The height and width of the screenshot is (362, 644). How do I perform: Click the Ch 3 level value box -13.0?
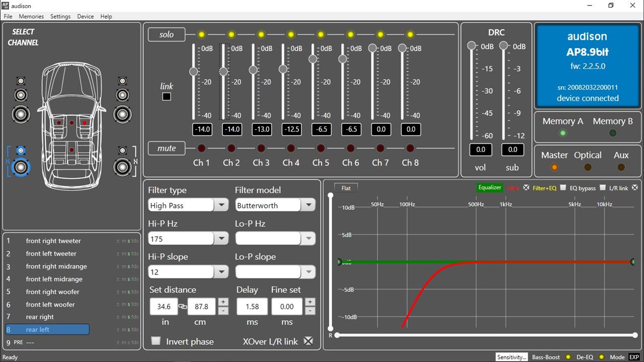click(262, 129)
